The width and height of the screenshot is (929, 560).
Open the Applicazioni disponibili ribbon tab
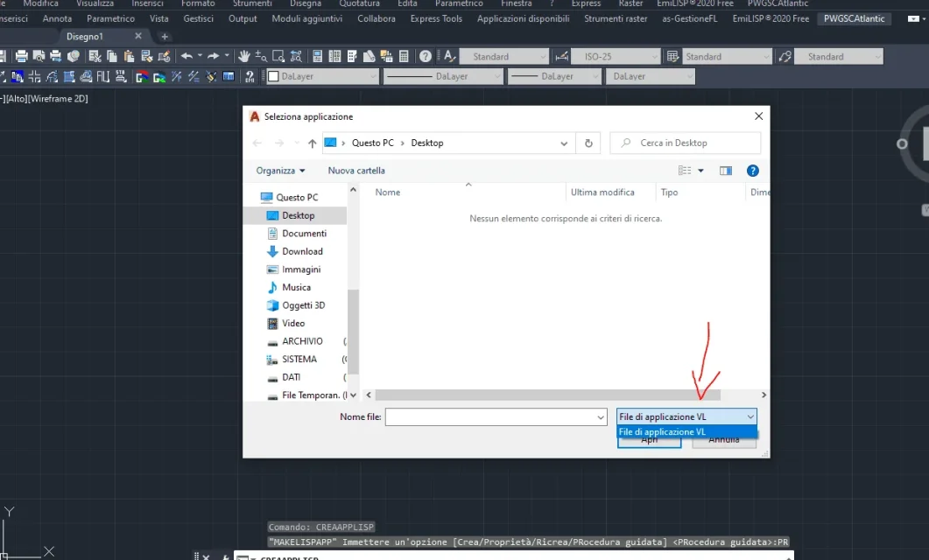tap(523, 19)
